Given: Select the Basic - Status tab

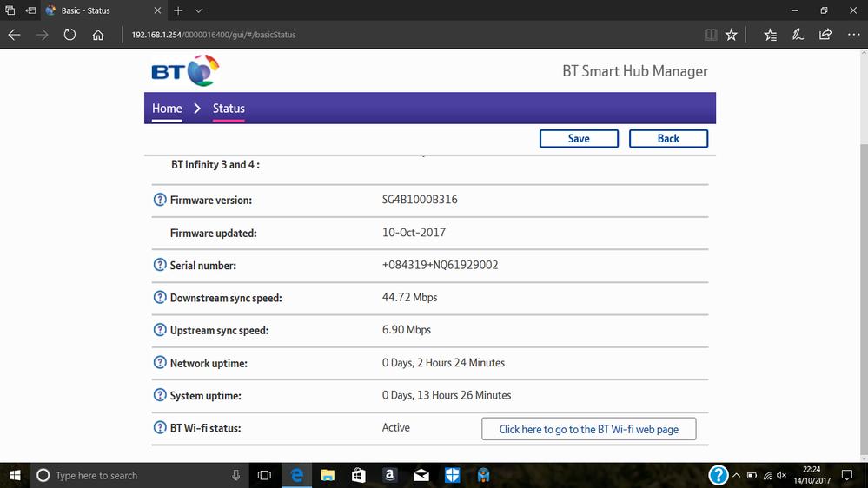Looking at the screenshot, I should 103,10.
